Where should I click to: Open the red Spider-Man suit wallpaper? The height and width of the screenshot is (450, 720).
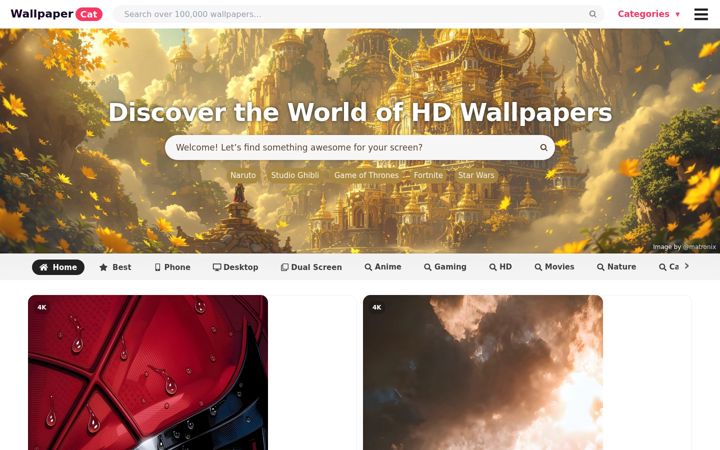[x=148, y=372]
